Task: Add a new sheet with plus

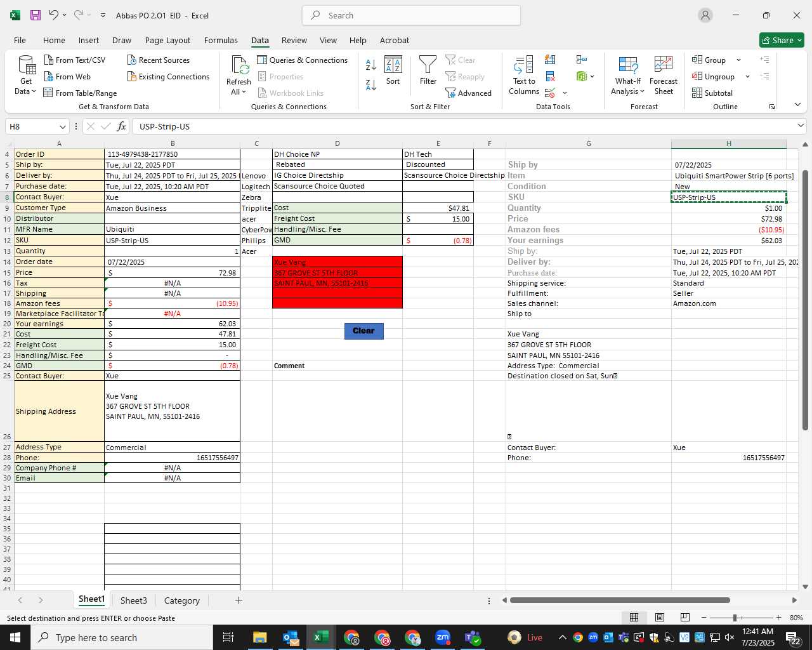Action: pos(239,600)
